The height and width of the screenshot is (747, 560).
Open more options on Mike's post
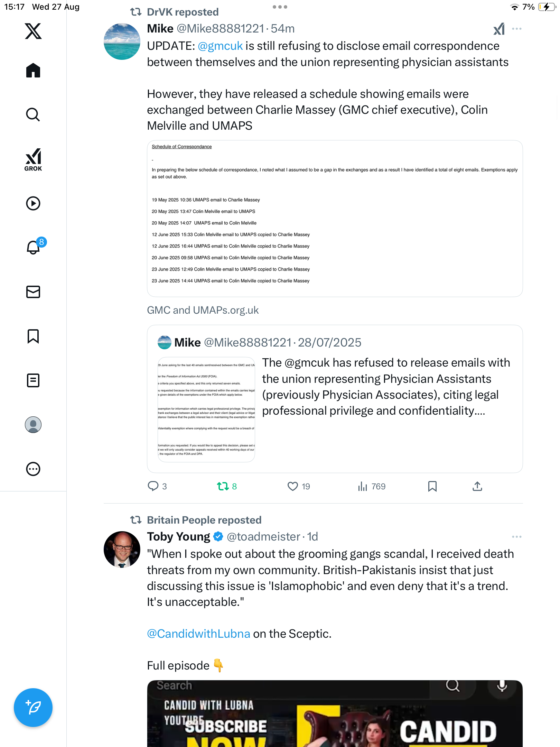[x=516, y=29]
